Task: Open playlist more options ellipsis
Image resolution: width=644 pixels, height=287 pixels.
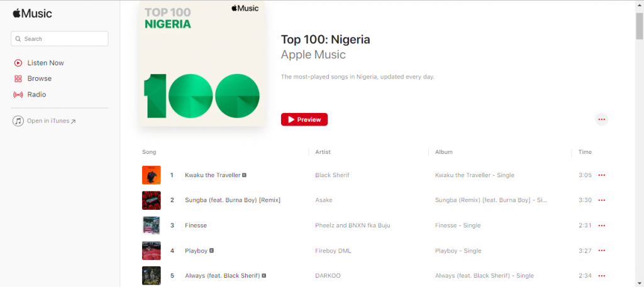Action: click(601, 119)
